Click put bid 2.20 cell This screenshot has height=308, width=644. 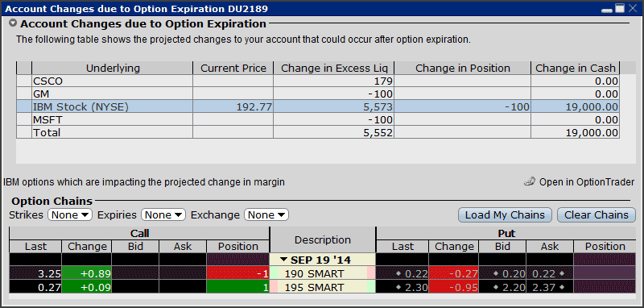[502, 287]
